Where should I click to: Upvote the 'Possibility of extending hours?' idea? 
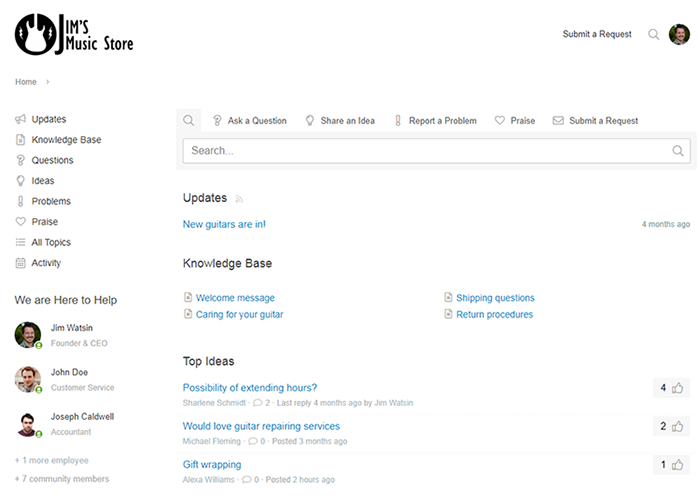click(x=678, y=388)
